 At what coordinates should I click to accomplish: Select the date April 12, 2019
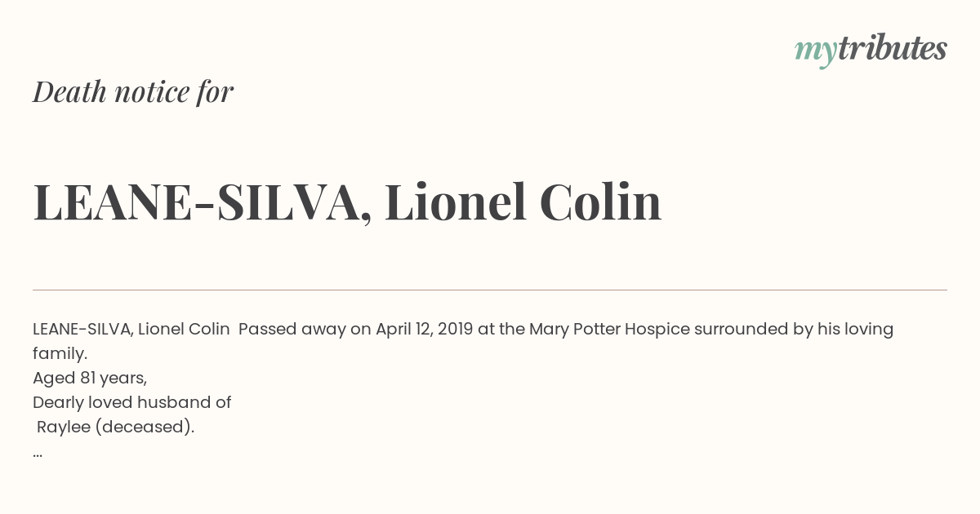(425, 330)
